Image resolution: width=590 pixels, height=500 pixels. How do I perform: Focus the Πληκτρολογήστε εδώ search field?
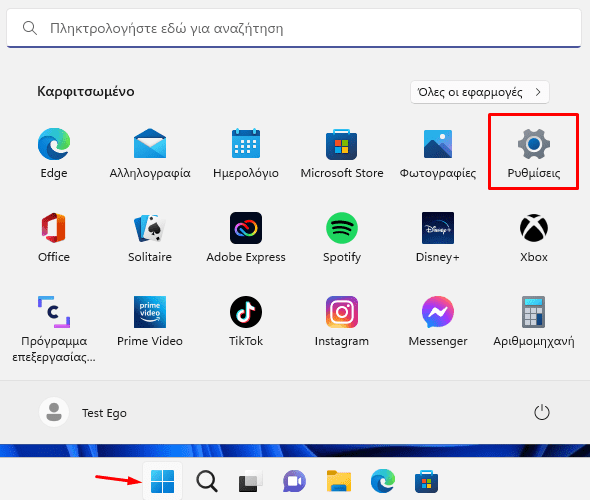(x=294, y=28)
